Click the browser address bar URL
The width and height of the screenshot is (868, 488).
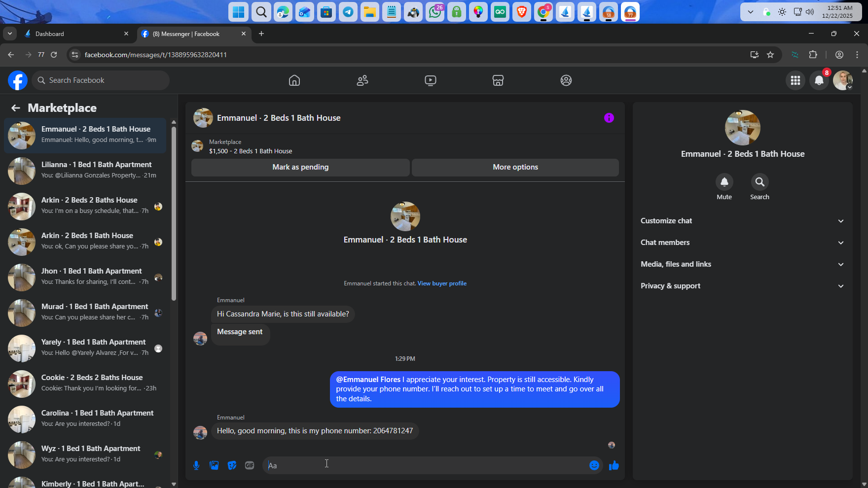(x=156, y=55)
